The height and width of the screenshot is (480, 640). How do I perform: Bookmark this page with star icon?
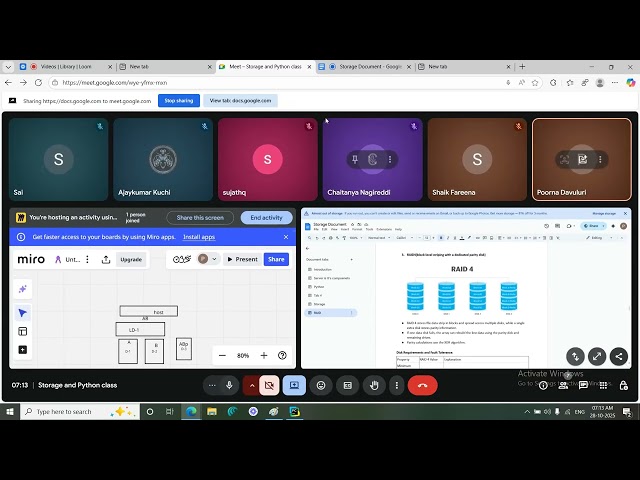(x=535, y=83)
